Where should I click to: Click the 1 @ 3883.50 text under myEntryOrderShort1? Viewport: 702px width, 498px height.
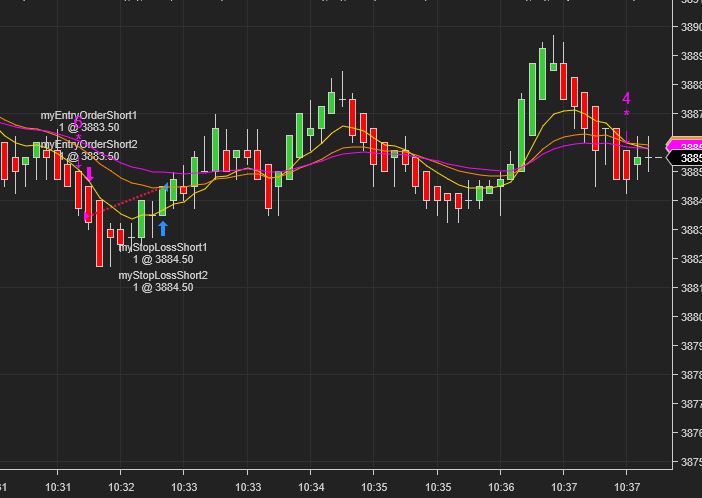(89, 128)
